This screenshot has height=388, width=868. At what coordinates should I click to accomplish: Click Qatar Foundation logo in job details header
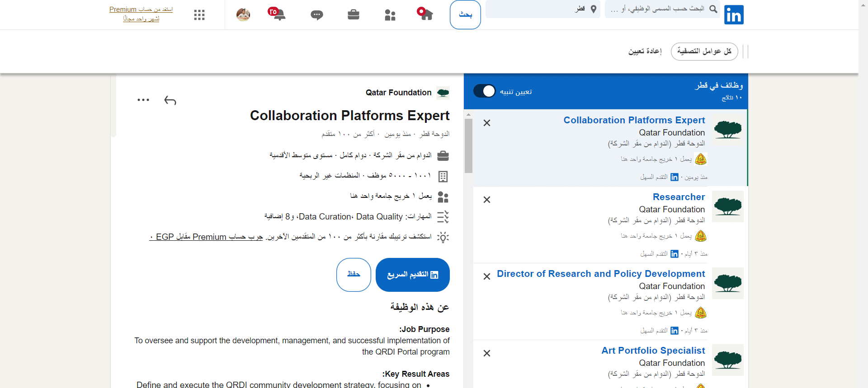(443, 93)
